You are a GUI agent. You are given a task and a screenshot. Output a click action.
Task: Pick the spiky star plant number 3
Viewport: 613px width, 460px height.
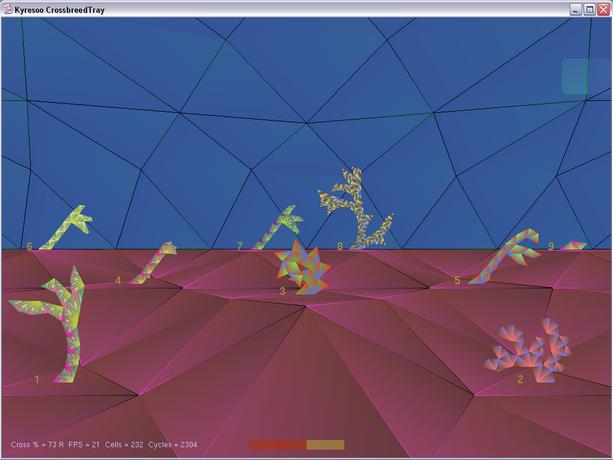(300, 268)
